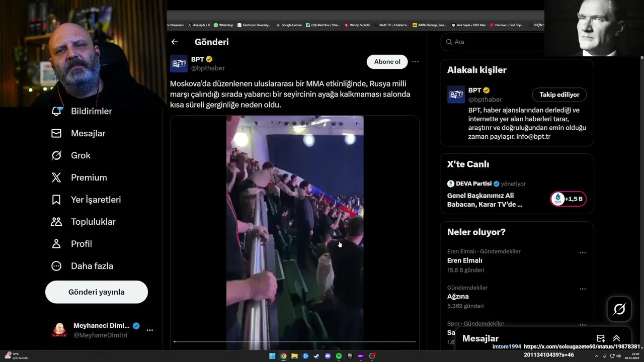Viewport: 644px width, 362px height.
Task: Click the Mesajlar envelope icon in sidebar
Action: 56,133
